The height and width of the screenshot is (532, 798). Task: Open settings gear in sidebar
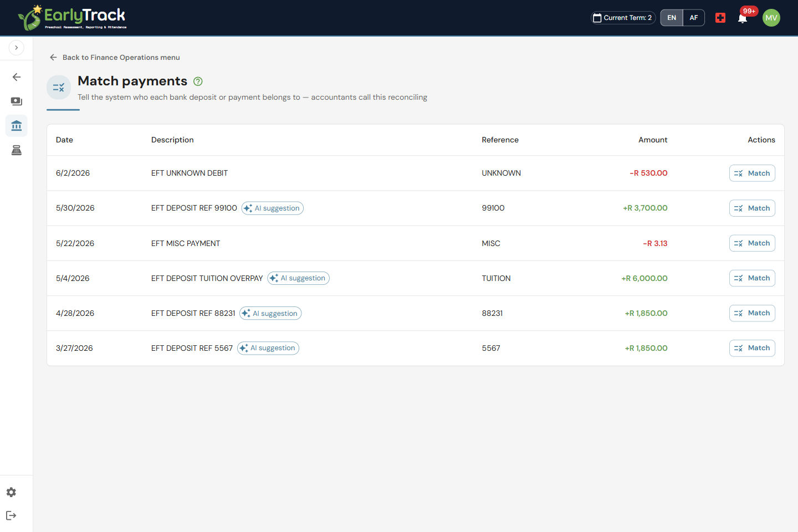(x=11, y=492)
